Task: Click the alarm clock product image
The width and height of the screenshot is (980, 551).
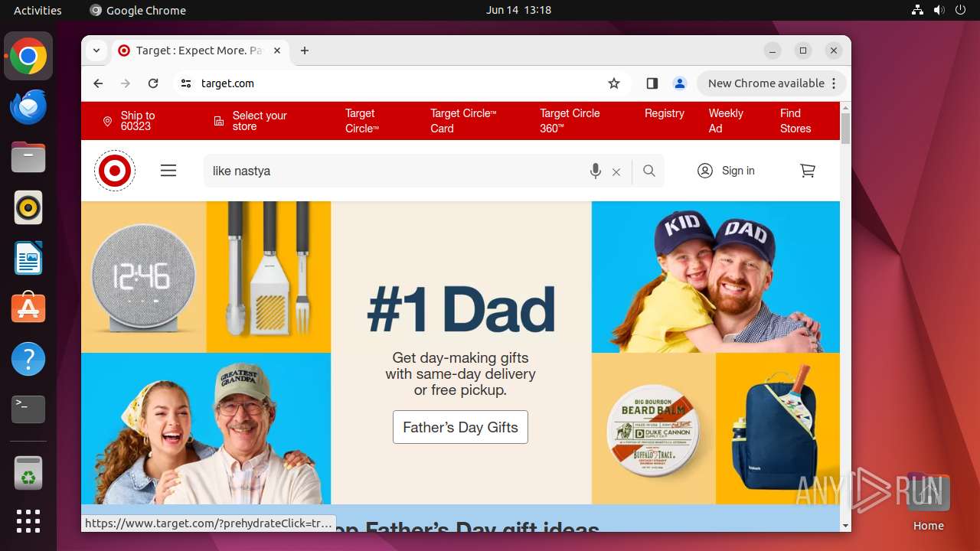Action: tap(144, 277)
